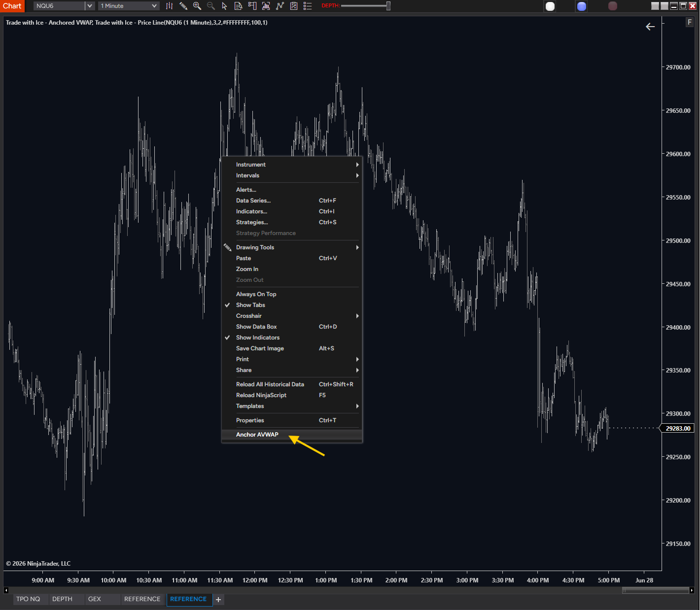The width and height of the screenshot is (700, 610).
Task: Click the F button on price axis
Action: point(690,22)
